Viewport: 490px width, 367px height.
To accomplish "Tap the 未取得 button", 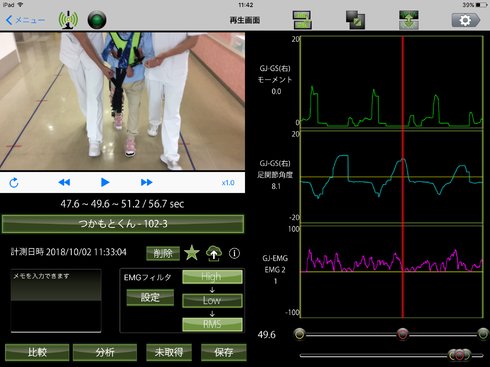I will (x=169, y=352).
